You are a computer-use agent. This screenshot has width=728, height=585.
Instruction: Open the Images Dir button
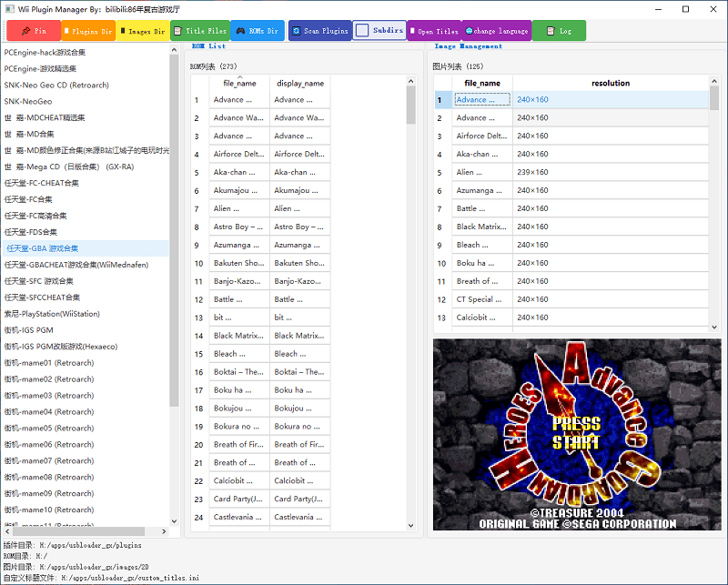(x=143, y=31)
